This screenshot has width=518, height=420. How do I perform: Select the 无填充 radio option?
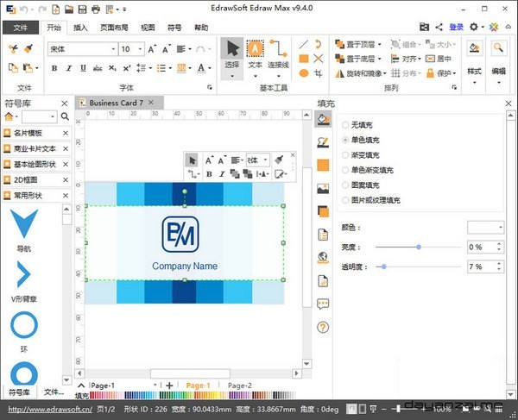point(346,124)
